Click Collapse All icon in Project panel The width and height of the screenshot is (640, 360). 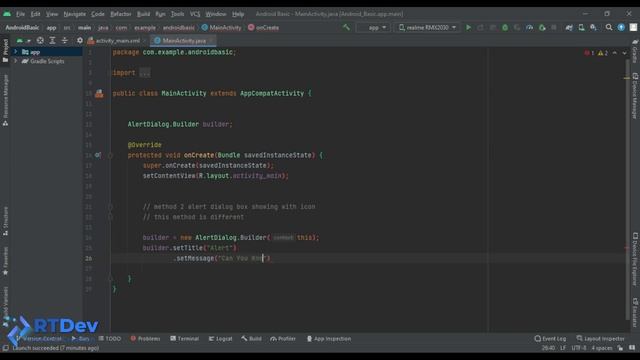64,40
